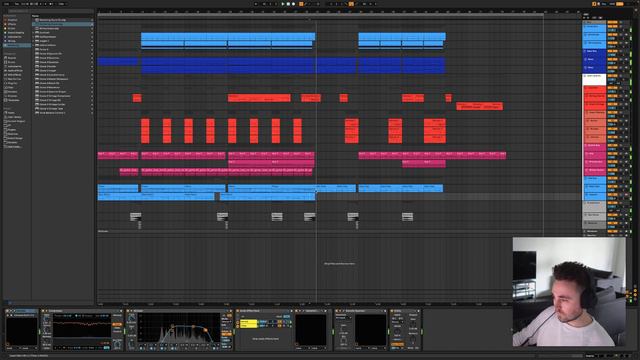Click the Compressor device activator

tap(43, 311)
